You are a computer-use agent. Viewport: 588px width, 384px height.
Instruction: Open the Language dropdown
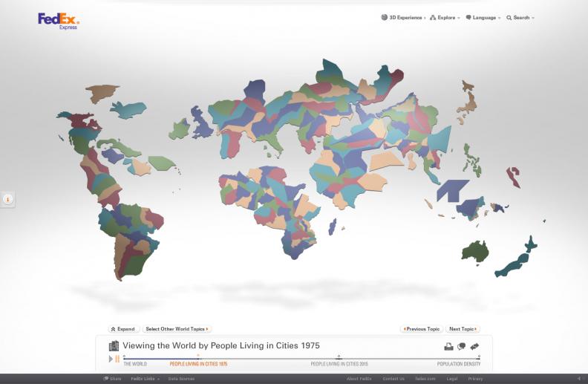tap(483, 18)
